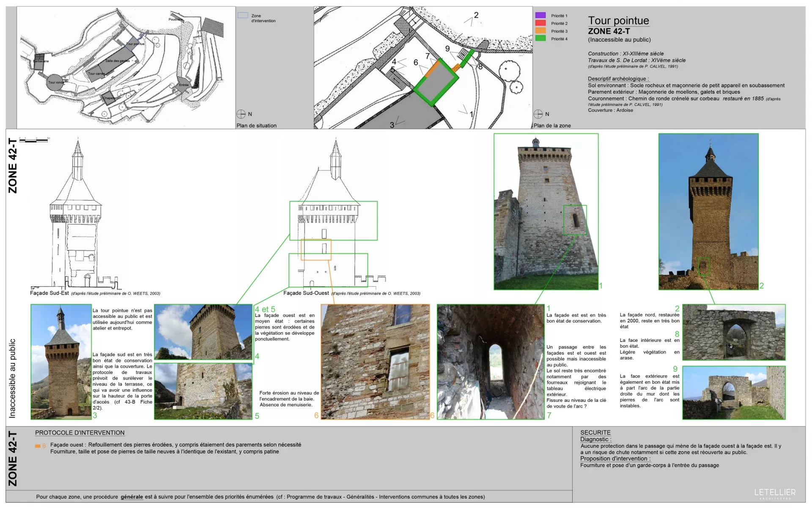Screen dimensions: 812x508
Task: Click the Tour pointue title
Action: pyautogui.click(x=618, y=21)
